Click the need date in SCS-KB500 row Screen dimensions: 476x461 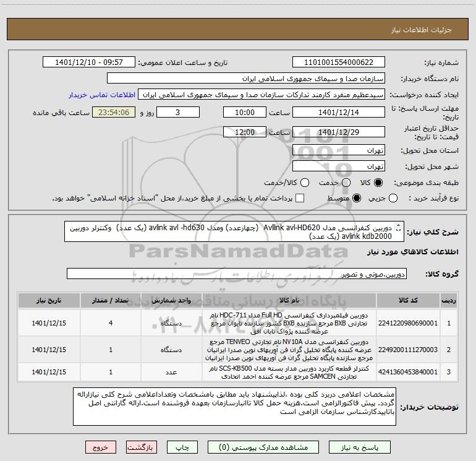coord(49,372)
